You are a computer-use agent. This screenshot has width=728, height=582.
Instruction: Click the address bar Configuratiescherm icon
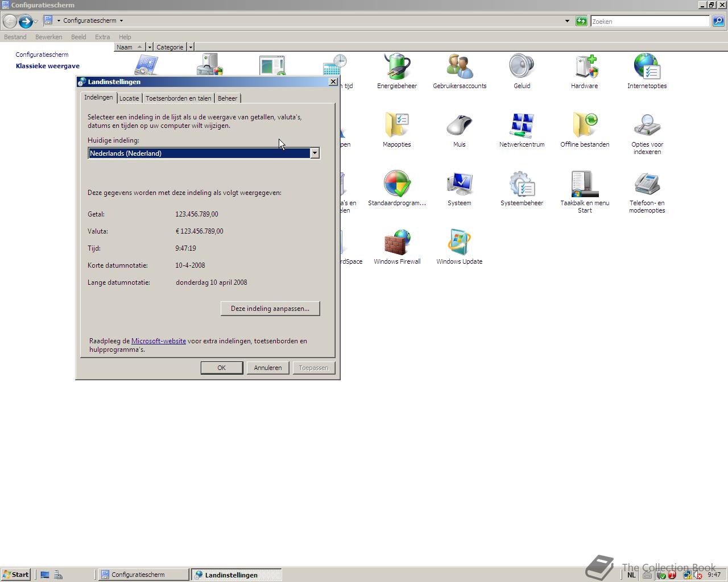tap(48, 20)
